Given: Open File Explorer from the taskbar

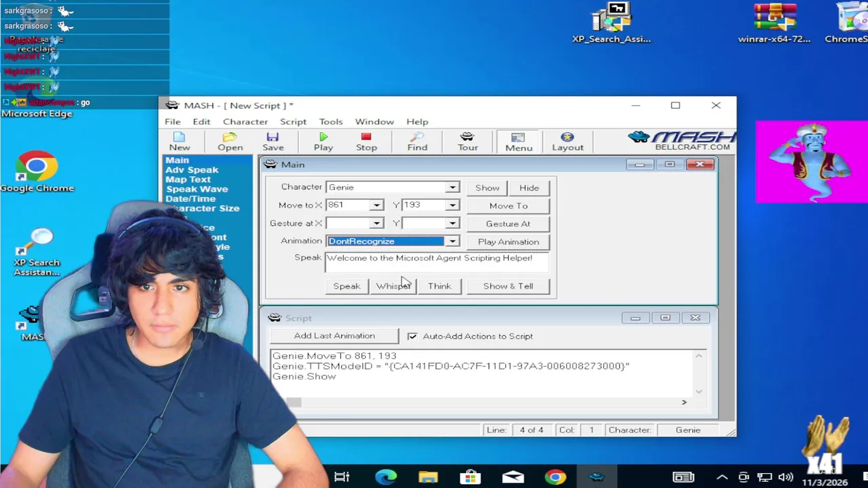Looking at the screenshot, I should [428, 477].
